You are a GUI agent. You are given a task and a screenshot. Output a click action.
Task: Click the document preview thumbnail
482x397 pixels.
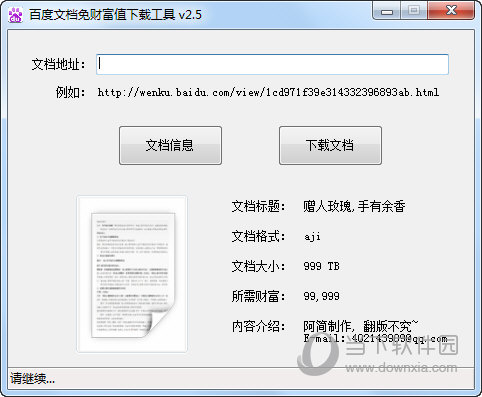(132, 274)
